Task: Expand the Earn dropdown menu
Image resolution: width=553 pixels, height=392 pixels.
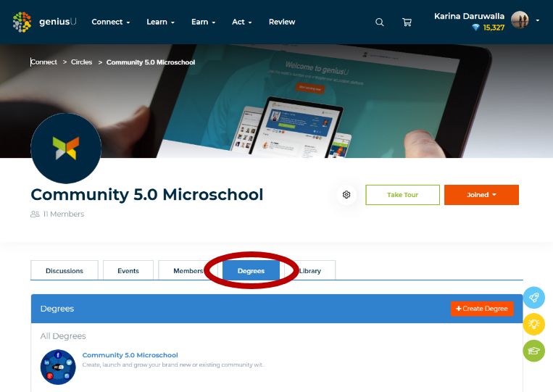Action: [x=203, y=22]
